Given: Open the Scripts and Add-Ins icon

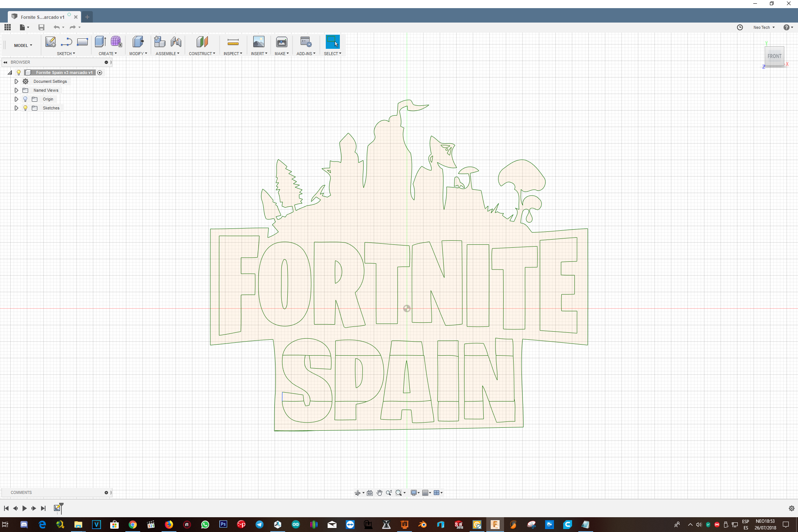Looking at the screenshot, I should (306, 42).
